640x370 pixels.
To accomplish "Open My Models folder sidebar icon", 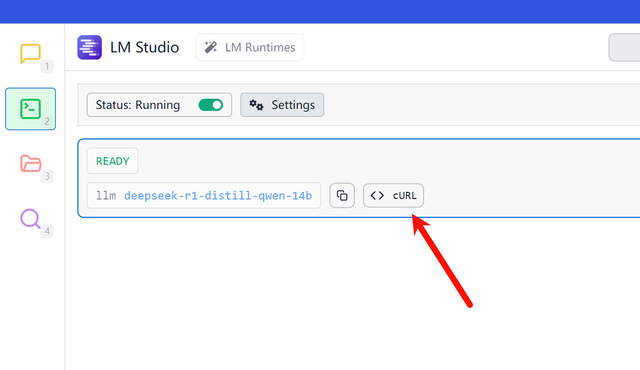I will 31,164.
